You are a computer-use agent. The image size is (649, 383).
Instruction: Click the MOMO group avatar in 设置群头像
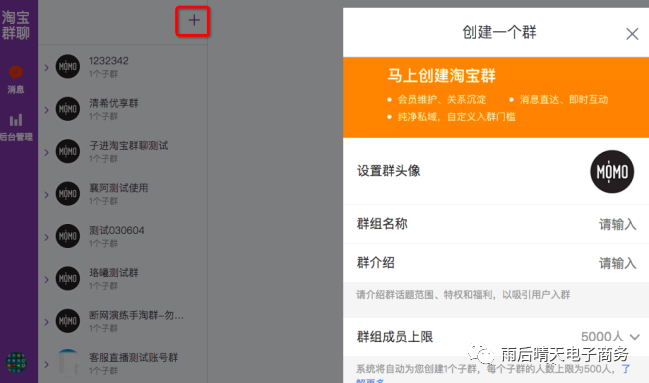pos(612,171)
